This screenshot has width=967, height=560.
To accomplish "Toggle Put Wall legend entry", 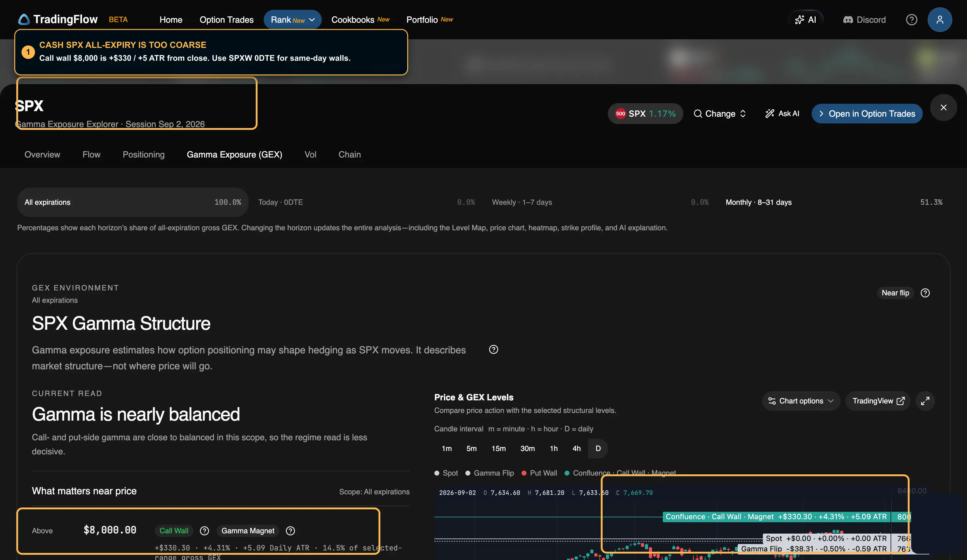I will coord(540,473).
